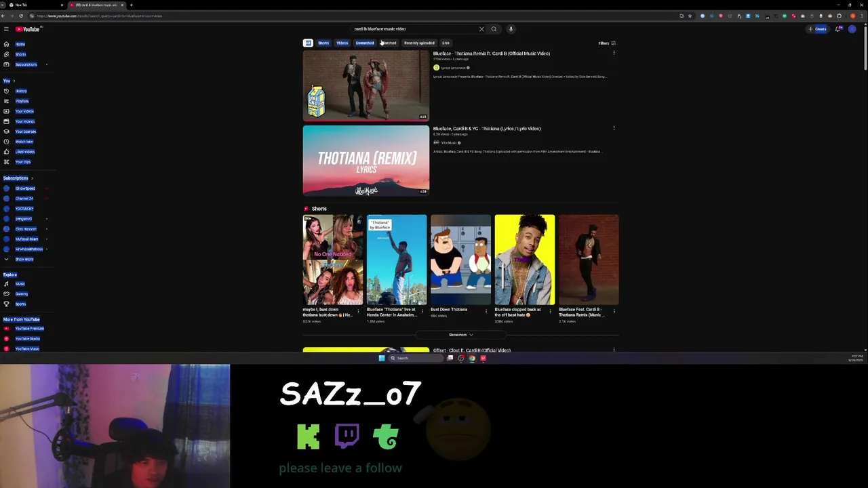Open Chrome three-dot menu
This screenshot has height=488, width=868.
click(x=861, y=16)
